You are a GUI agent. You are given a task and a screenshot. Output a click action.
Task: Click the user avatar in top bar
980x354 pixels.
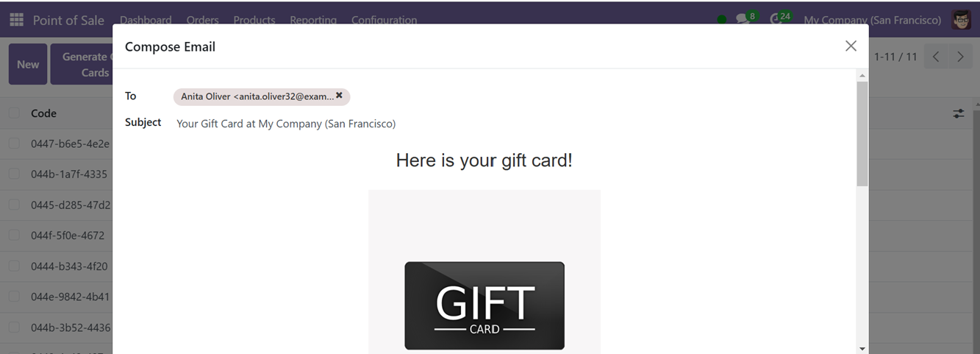click(x=961, y=20)
